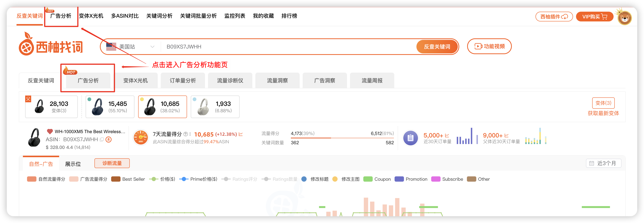Click the VIP购买 button
Viewport: 644px width, 223px height.
pos(594,17)
